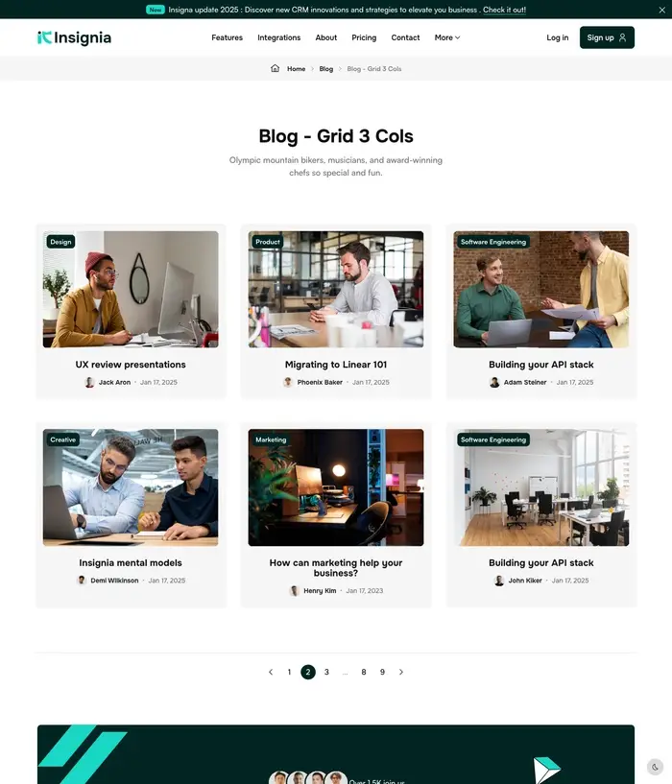Open the Features menu item
This screenshot has width=672, height=784.
point(227,37)
